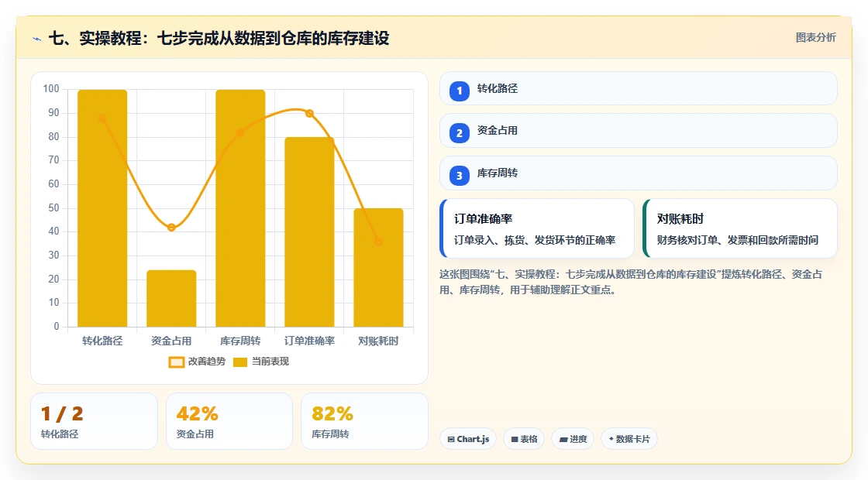868x480 pixels.
Task: Click the 42% 资金占用 stat card
Action: tap(229, 421)
